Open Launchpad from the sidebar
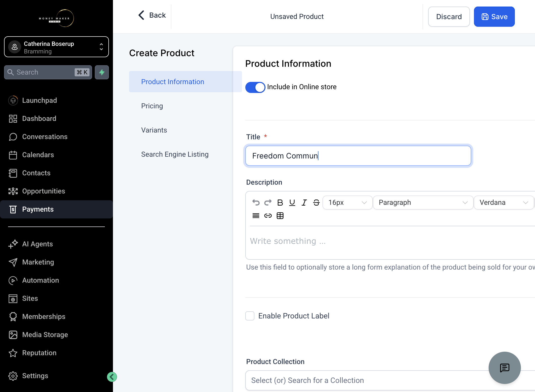The width and height of the screenshot is (535, 392). tap(56, 100)
